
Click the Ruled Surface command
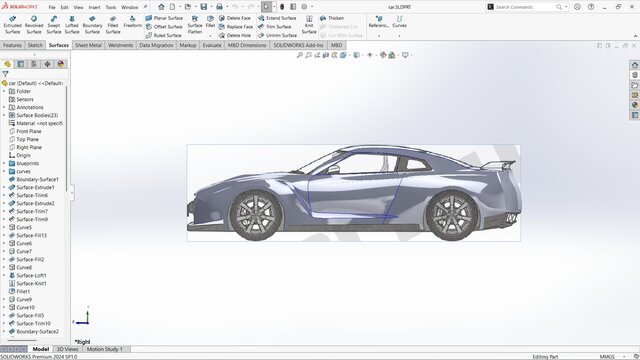[164, 36]
